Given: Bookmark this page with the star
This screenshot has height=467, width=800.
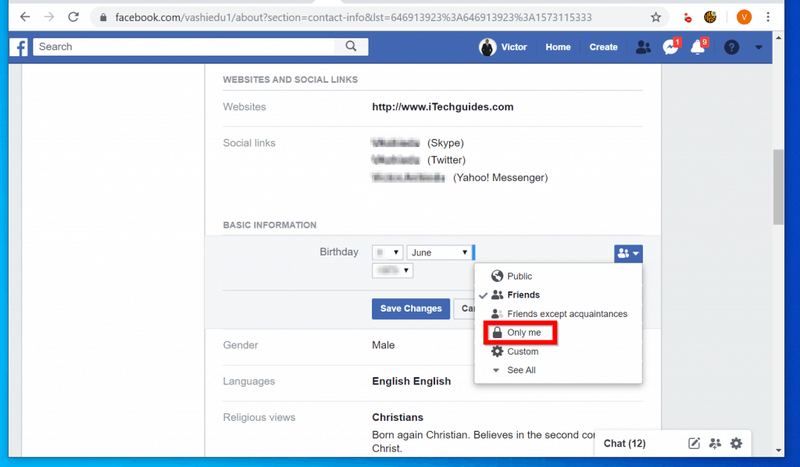Looking at the screenshot, I should (656, 17).
